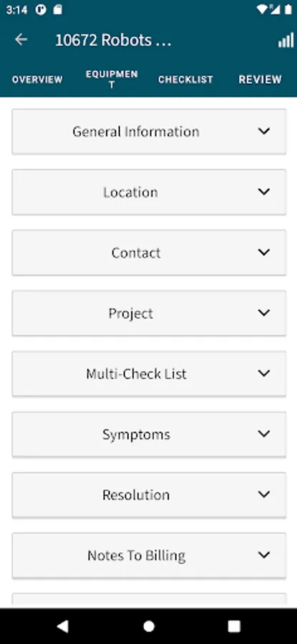Open the signal bars icon in header

[x=286, y=40]
